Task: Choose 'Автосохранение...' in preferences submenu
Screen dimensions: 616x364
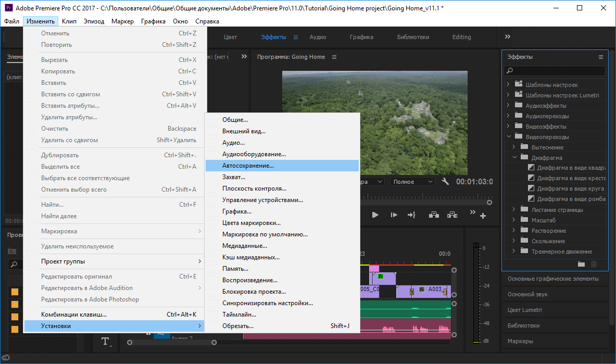Action: (282, 166)
